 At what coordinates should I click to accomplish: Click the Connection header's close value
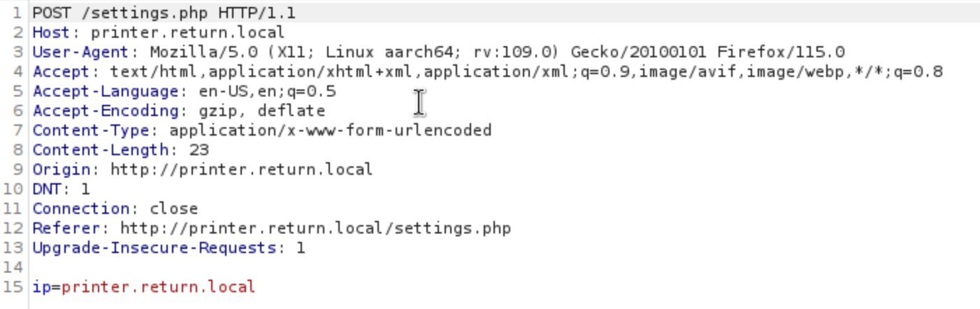tap(174, 208)
